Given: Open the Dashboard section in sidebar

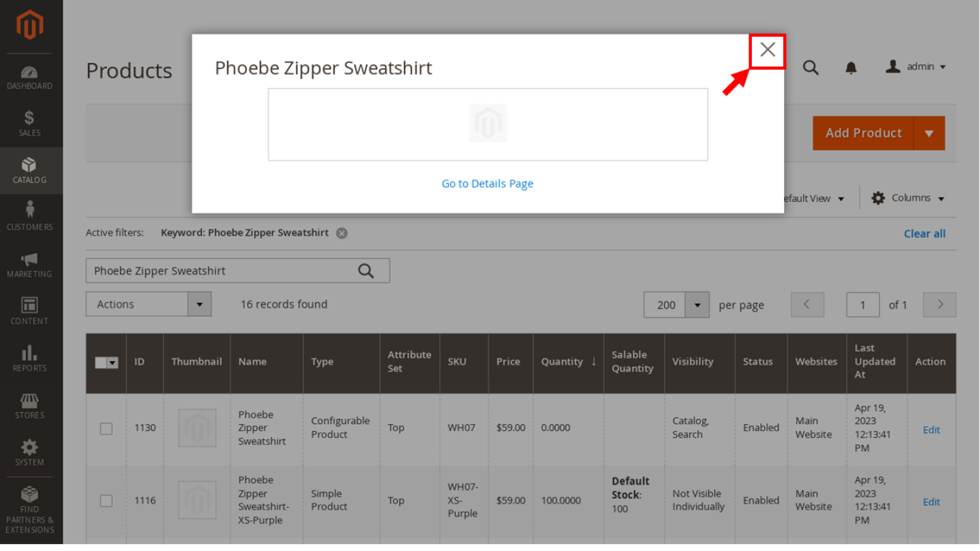Looking at the screenshot, I should (29, 78).
